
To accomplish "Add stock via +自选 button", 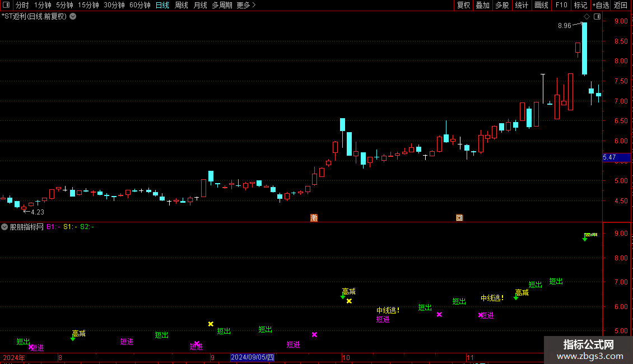I will (601, 5).
